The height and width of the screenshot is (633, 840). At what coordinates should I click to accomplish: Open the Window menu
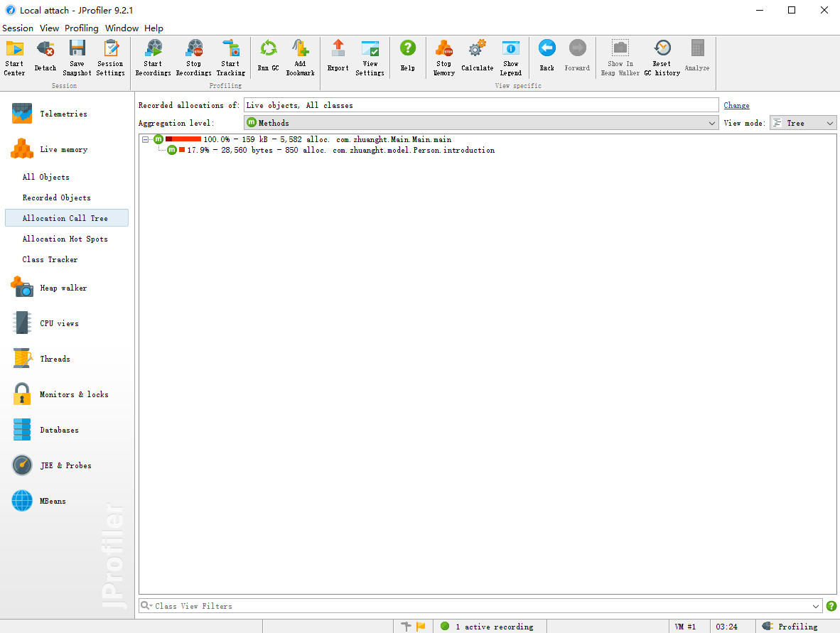[x=122, y=28]
